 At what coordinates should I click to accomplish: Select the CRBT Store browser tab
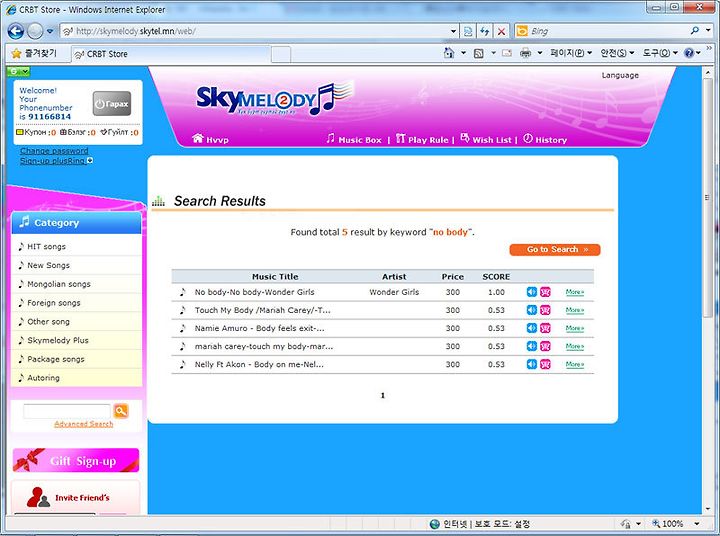pos(170,54)
